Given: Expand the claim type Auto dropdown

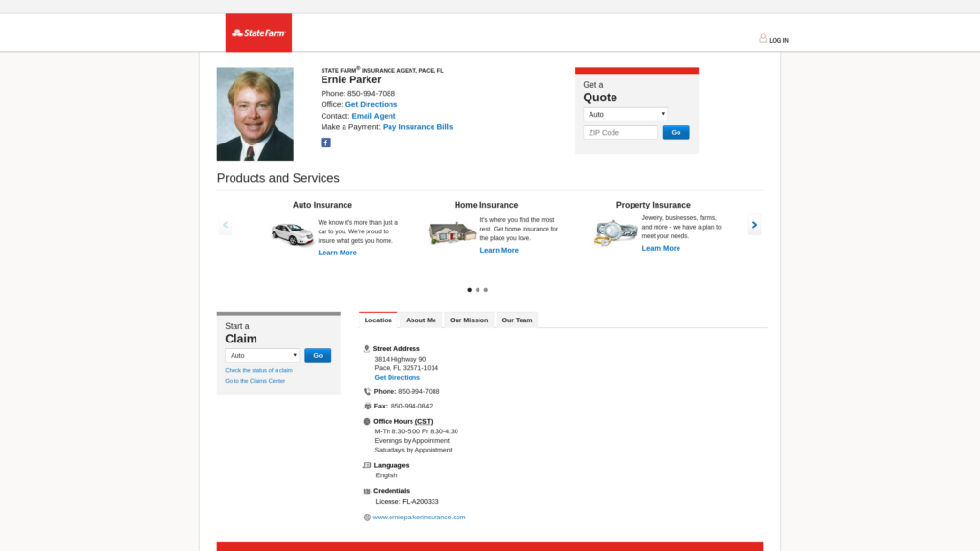Looking at the screenshot, I should pos(262,355).
